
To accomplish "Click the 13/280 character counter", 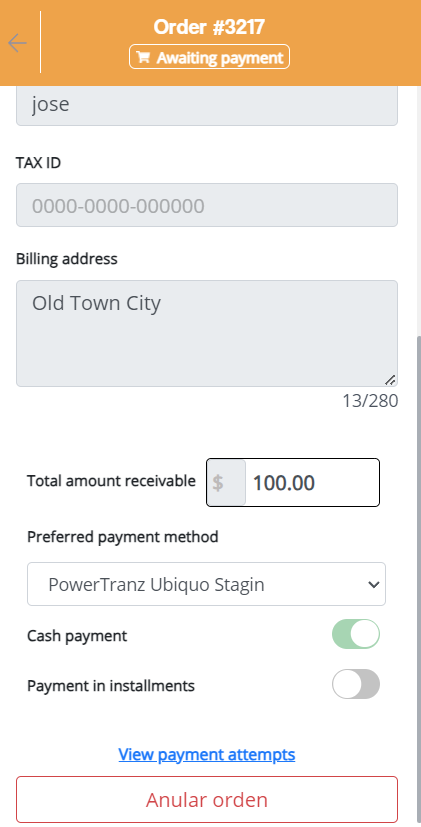I will [x=370, y=401].
